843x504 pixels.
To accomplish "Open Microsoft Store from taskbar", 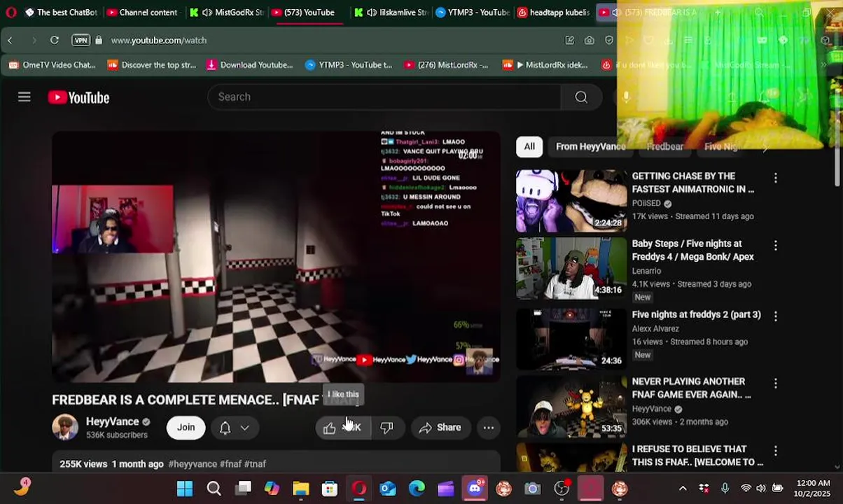I will click(x=330, y=489).
